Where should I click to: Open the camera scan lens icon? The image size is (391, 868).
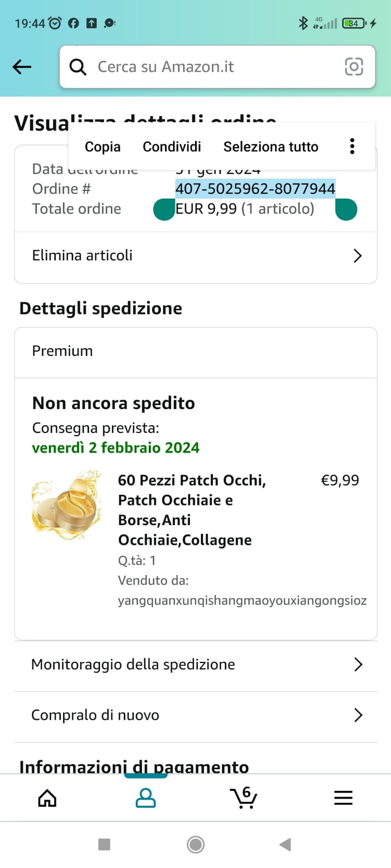pyautogui.click(x=354, y=67)
